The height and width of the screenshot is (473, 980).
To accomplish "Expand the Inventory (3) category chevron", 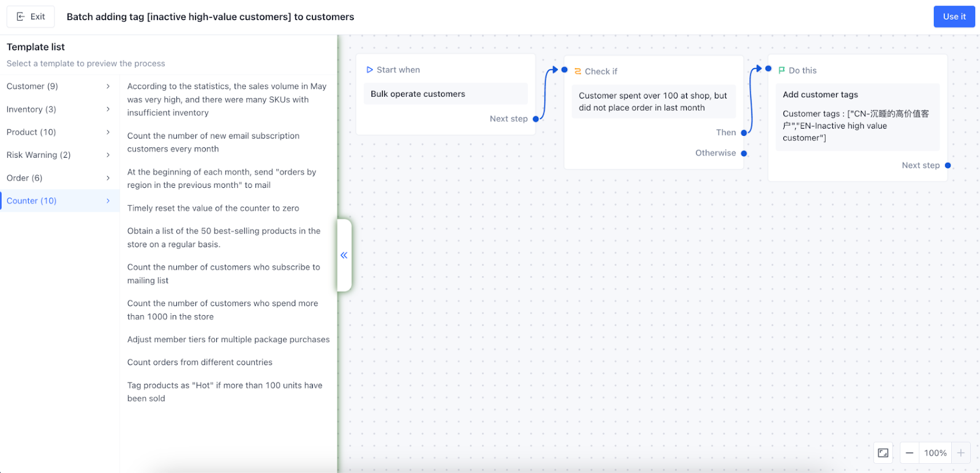I will coord(108,109).
